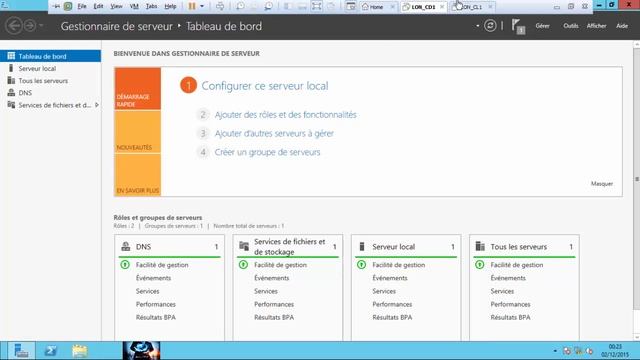This screenshot has width=640, height=360.
Task: Click Ajouter des rôles et des fonctionnalités
Action: 285,115
